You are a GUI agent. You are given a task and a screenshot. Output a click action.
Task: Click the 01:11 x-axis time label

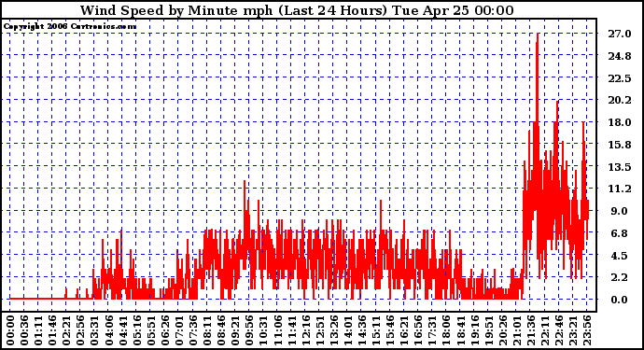click(x=38, y=330)
